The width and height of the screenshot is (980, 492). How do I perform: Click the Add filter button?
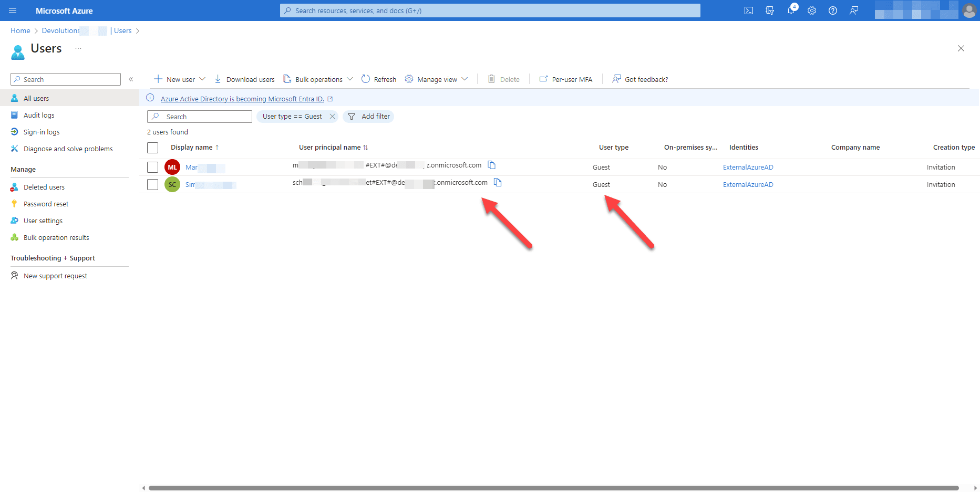[x=369, y=117]
